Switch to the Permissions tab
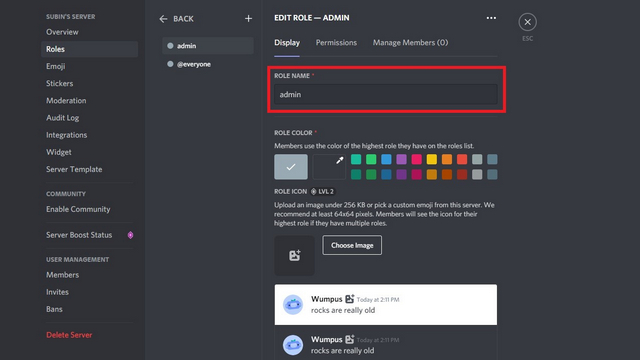 (x=336, y=42)
